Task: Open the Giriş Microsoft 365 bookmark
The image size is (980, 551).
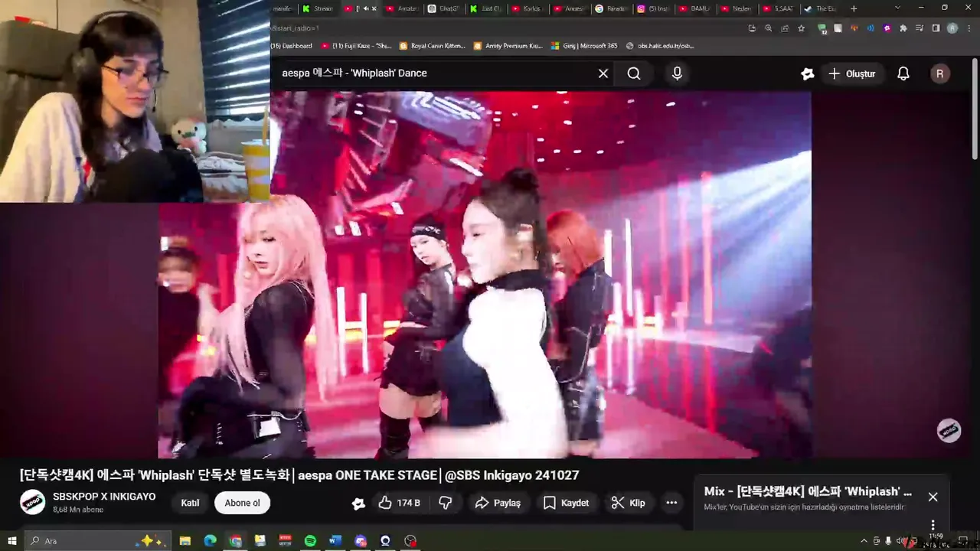Action: [584, 46]
